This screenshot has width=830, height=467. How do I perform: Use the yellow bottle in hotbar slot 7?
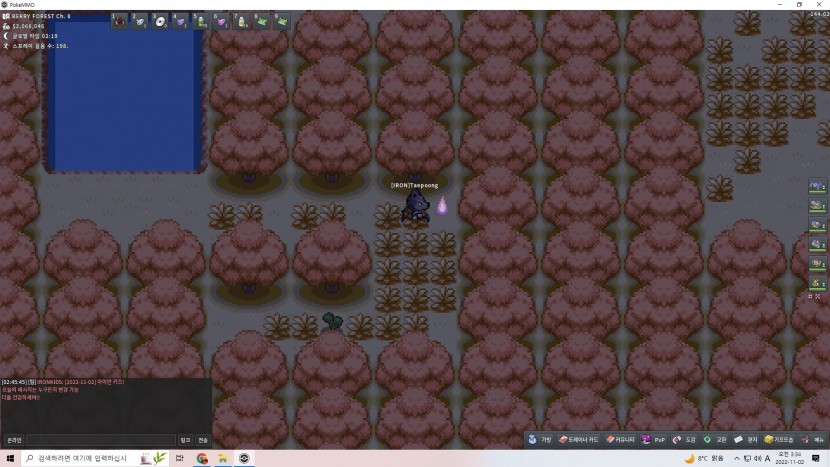[241, 21]
